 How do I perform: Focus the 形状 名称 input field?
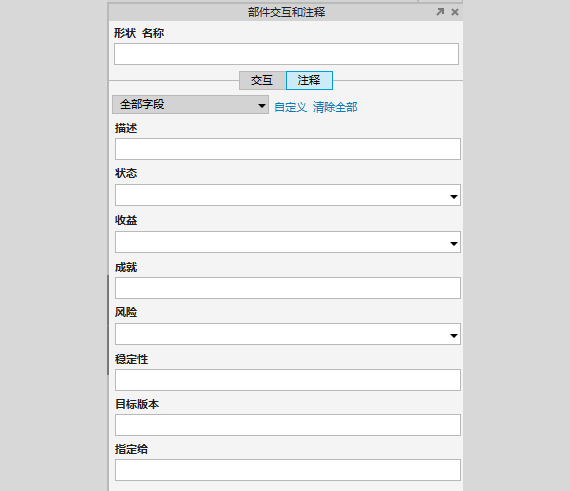click(x=286, y=54)
